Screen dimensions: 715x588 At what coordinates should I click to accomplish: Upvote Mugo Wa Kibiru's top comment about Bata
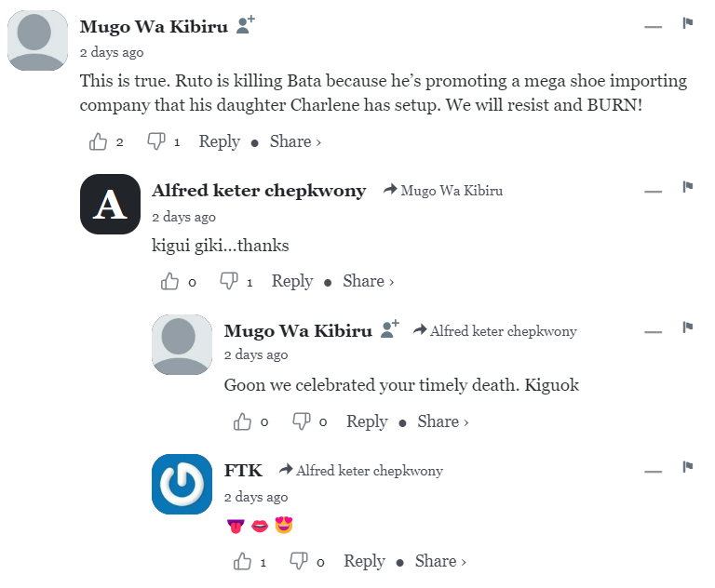99,142
